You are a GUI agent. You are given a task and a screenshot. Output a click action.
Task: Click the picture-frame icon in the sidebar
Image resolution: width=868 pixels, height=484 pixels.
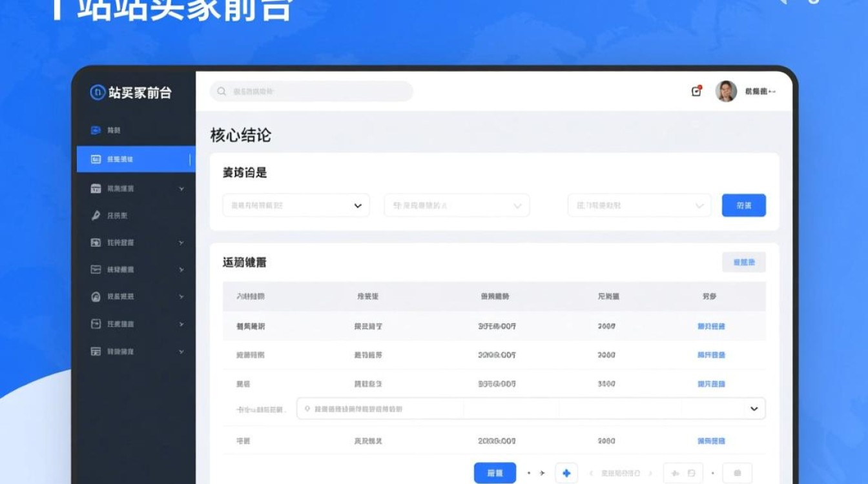pyautogui.click(x=97, y=242)
